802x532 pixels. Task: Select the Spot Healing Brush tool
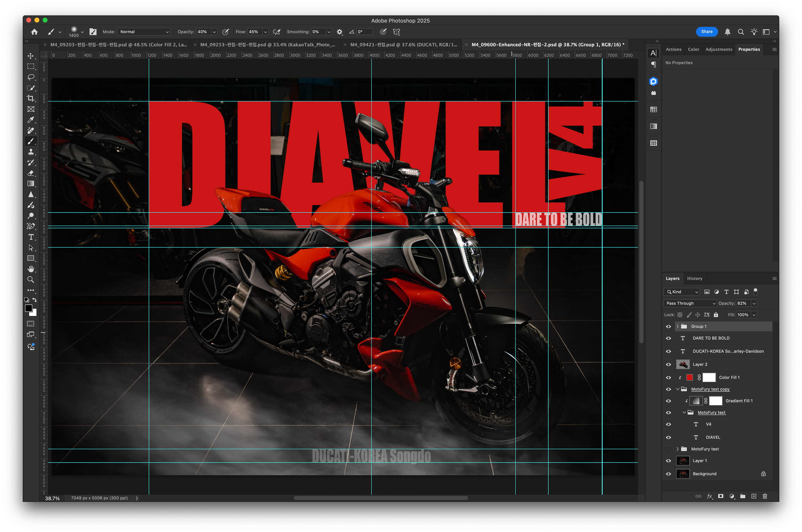coord(31,130)
